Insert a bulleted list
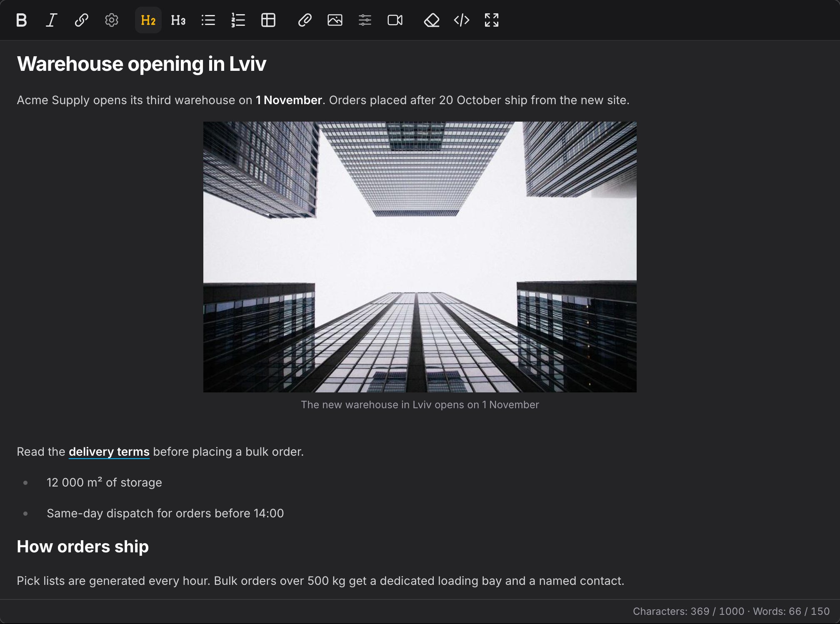The width and height of the screenshot is (840, 624). click(x=208, y=20)
